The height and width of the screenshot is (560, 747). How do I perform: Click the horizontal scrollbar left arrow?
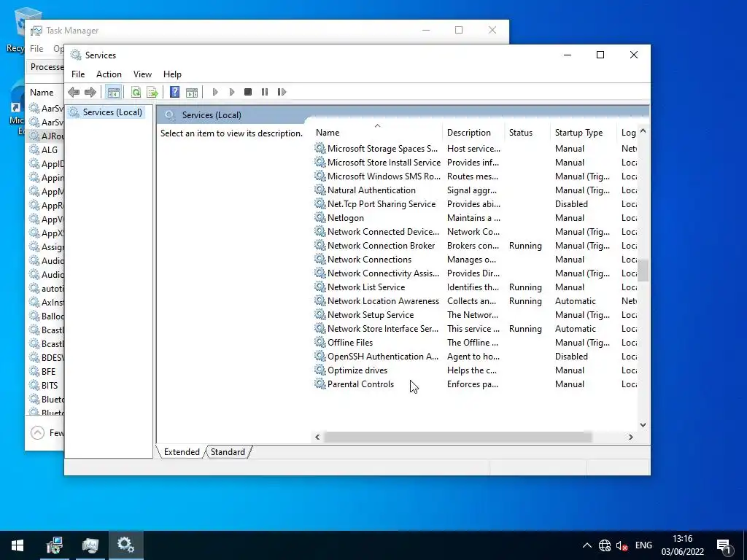click(x=317, y=437)
